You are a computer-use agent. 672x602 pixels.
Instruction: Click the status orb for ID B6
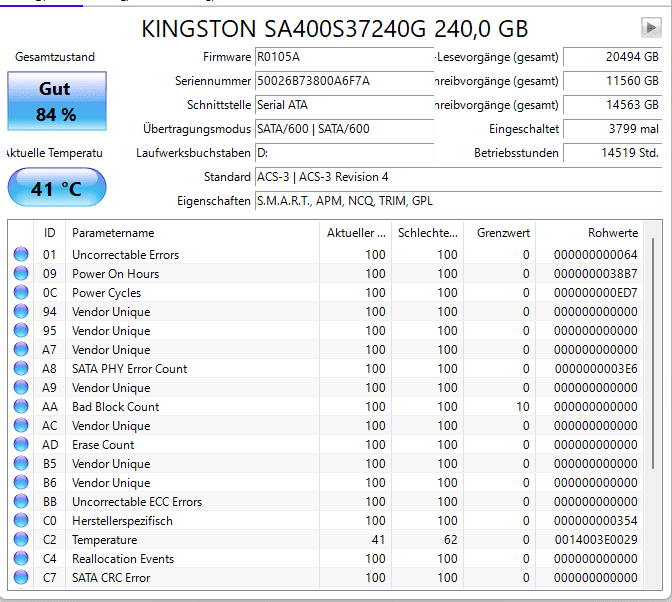tap(21, 482)
